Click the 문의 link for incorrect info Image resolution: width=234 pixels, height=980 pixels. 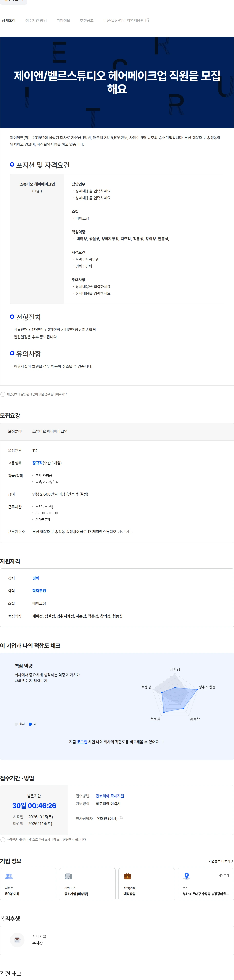tap(53, 394)
